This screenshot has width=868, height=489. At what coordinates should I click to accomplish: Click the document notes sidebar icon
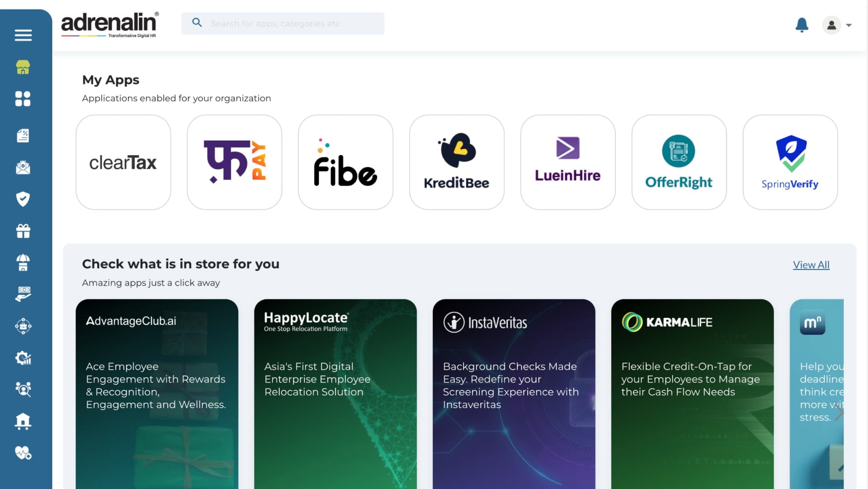[x=23, y=135]
